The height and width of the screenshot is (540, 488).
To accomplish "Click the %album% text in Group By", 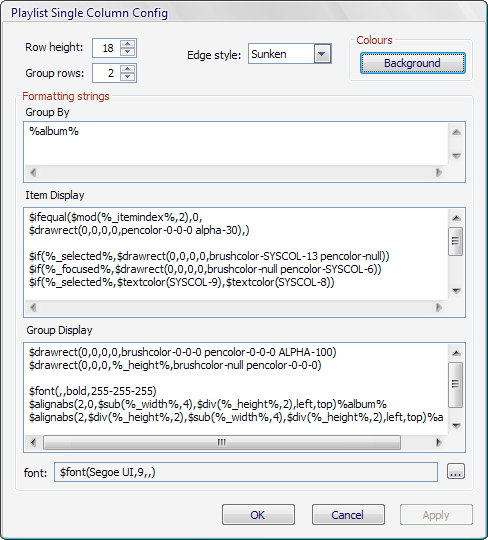I will click(54, 131).
